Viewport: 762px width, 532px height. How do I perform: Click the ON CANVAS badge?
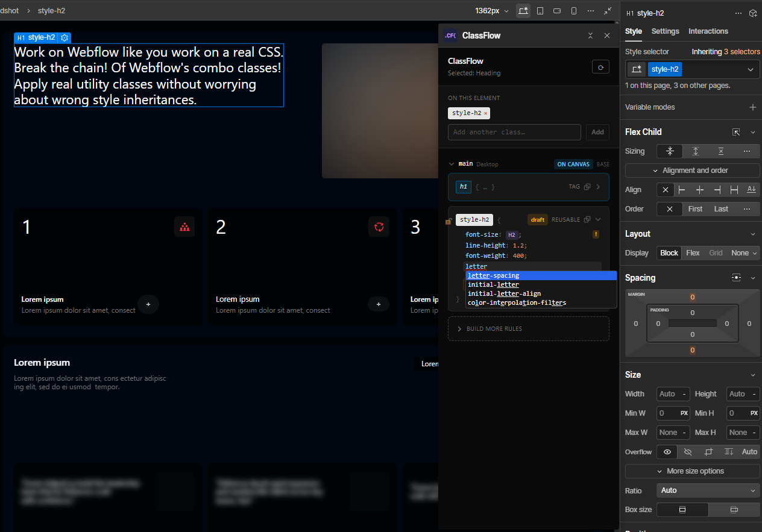pos(573,164)
